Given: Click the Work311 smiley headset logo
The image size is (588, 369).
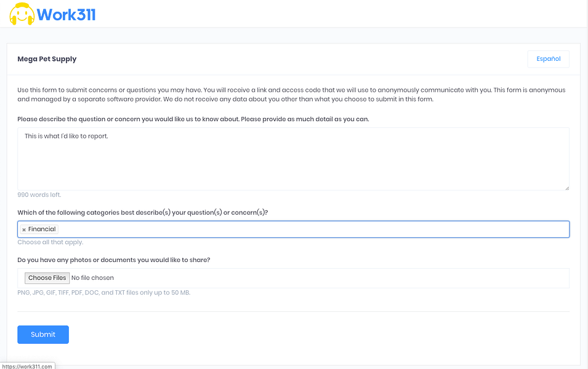Looking at the screenshot, I should tap(22, 14).
